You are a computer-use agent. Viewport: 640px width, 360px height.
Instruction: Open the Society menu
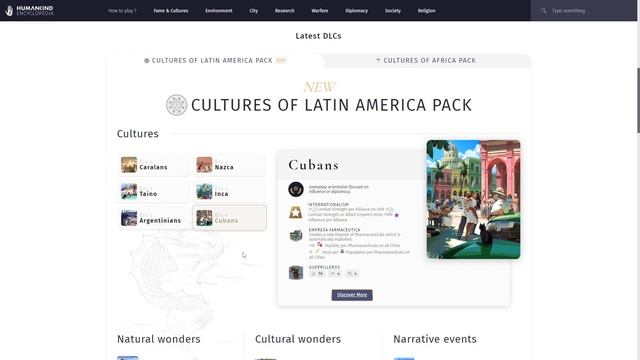pos(393,11)
